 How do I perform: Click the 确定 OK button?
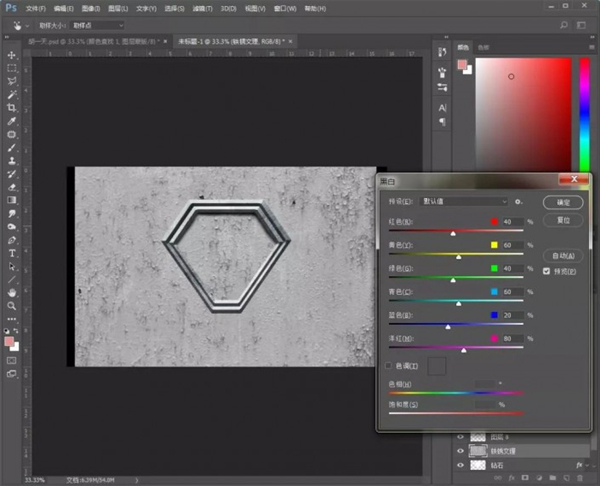pos(562,202)
